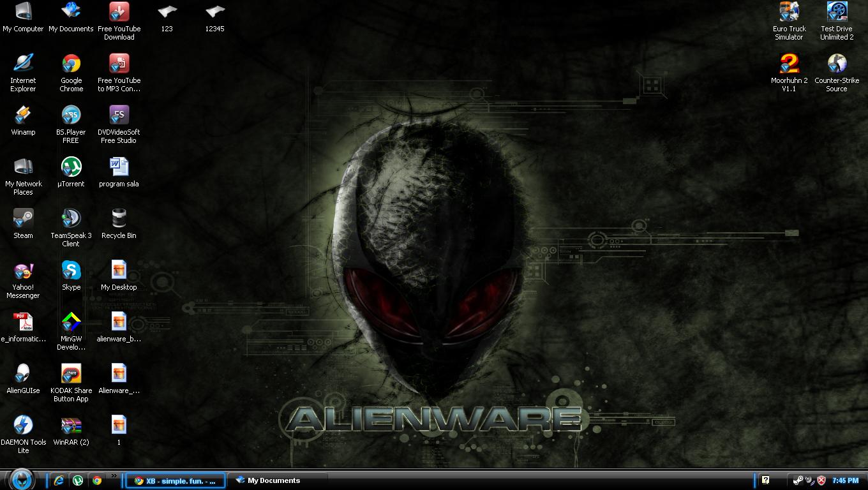Image resolution: width=868 pixels, height=490 pixels.
Task: Open Free YouTube to MP3 Converter
Action: pos(119,73)
